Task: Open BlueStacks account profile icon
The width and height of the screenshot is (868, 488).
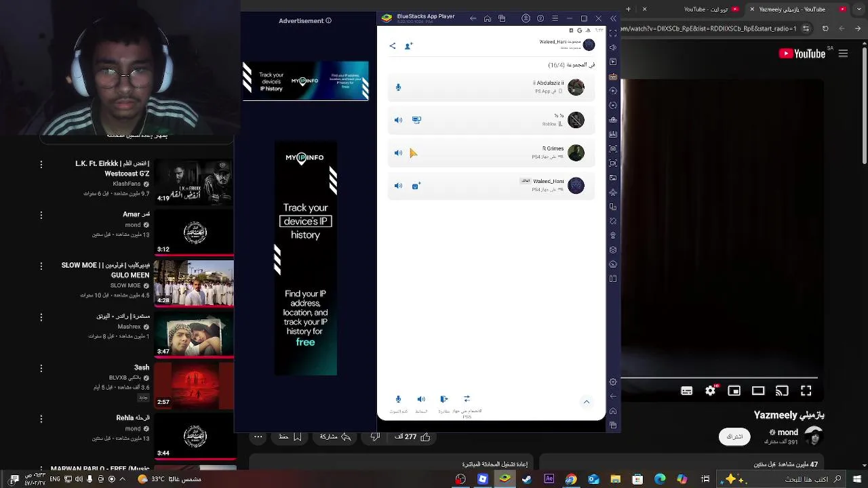Action: [526, 18]
